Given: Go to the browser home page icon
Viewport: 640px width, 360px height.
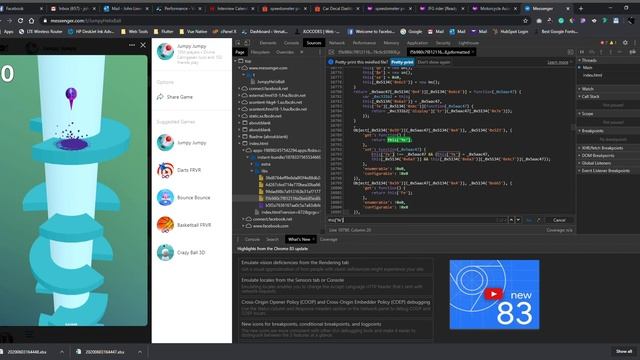Looking at the screenshot, I should point(31,20).
